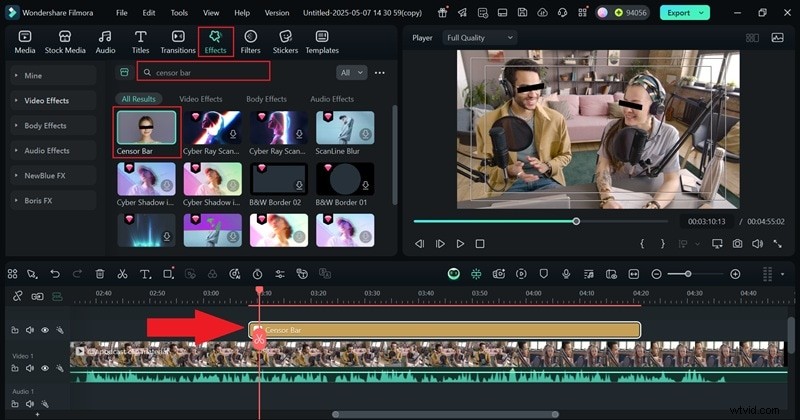Zoom out timeline with minus icon
Image resolution: width=800 pixels, height=420 pixels.
(657, 274)
